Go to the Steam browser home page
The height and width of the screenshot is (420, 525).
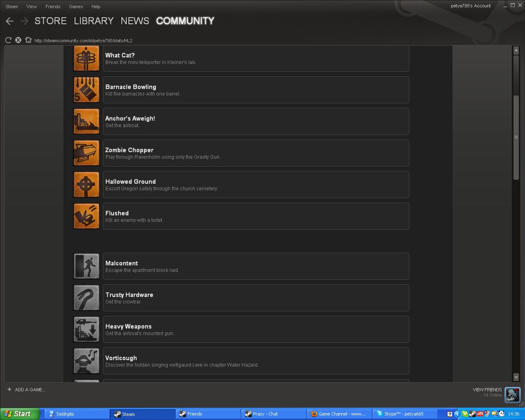click(28, 40)
